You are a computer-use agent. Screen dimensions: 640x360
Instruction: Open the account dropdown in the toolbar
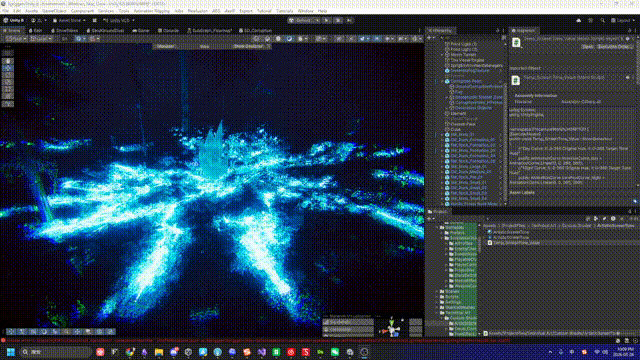(x=39, y=20)
